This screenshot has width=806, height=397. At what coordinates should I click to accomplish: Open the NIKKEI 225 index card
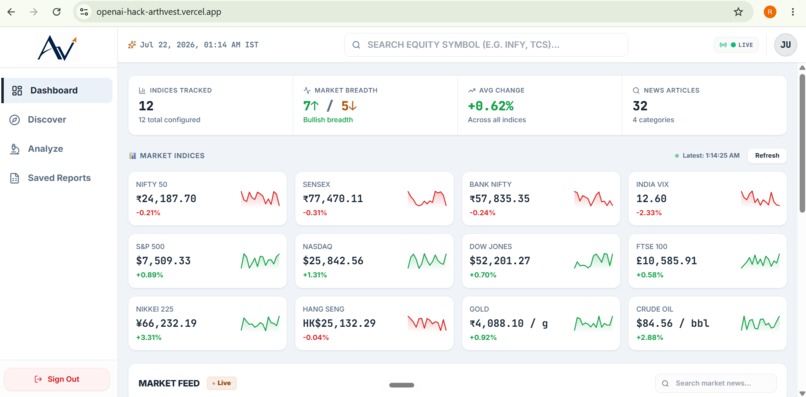pos(208,324)
